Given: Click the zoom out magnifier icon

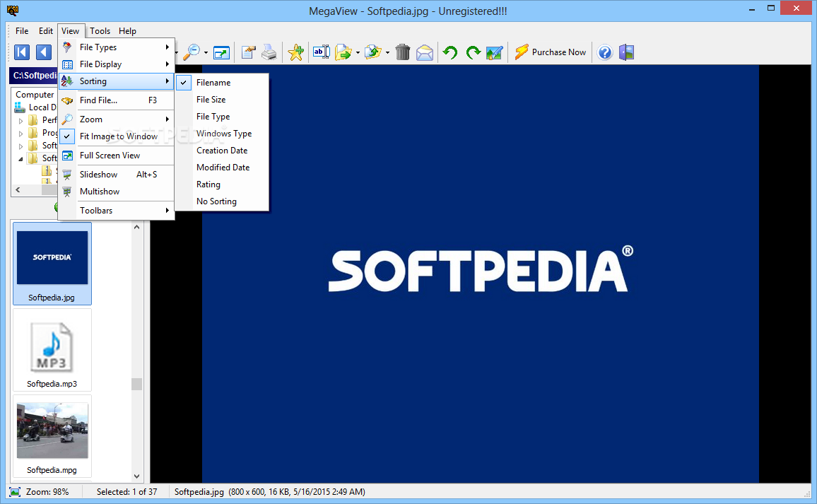Looking at the screenshot, I should tap(193, 52).
